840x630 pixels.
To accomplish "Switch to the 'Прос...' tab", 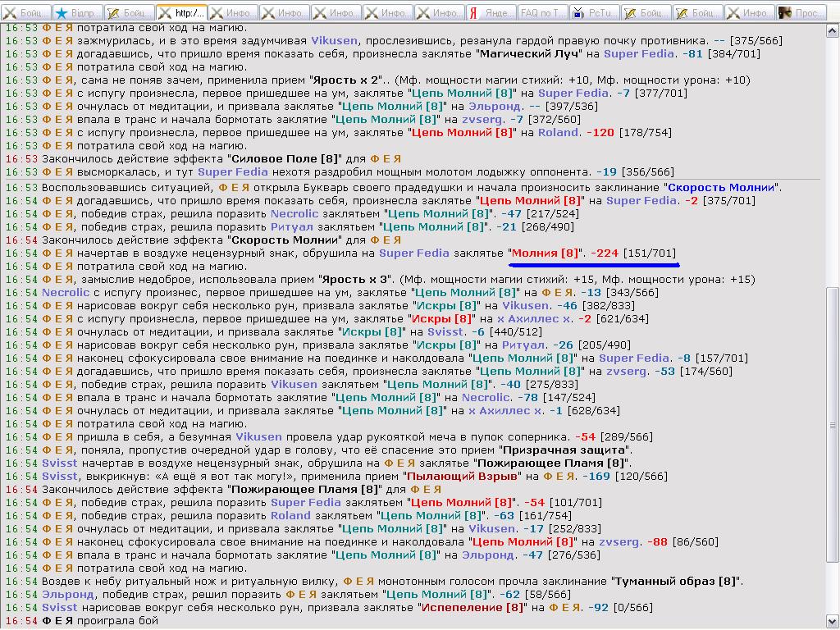I will tap(801, 13).
